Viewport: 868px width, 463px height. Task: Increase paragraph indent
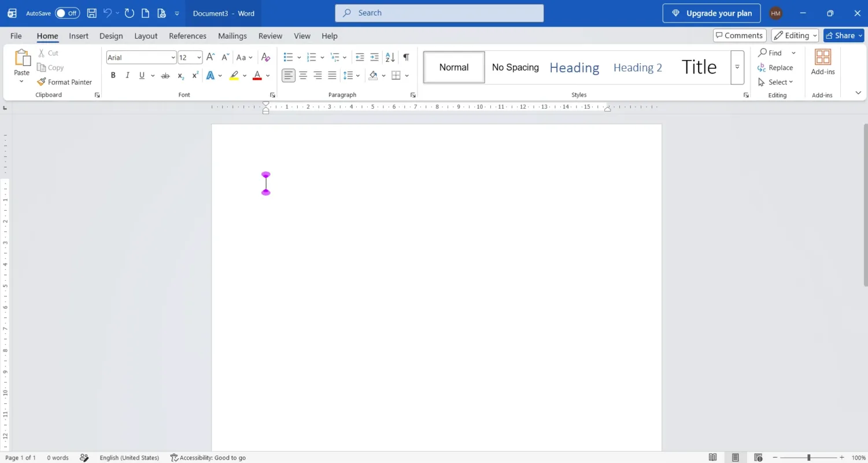374,57
